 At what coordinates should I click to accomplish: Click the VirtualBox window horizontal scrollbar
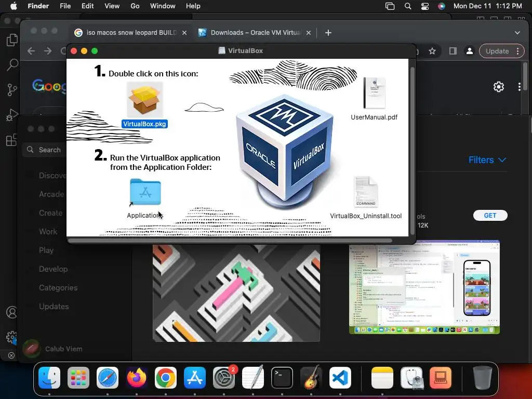(230, 240)
